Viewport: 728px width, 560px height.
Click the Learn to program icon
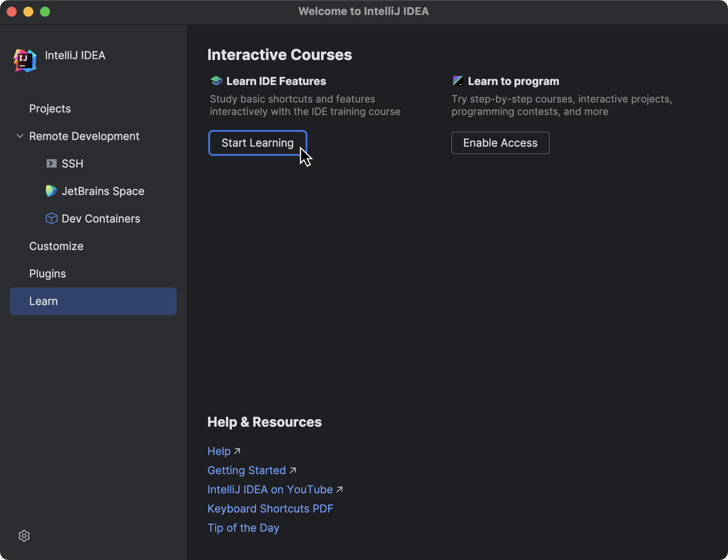coord(458,80)
